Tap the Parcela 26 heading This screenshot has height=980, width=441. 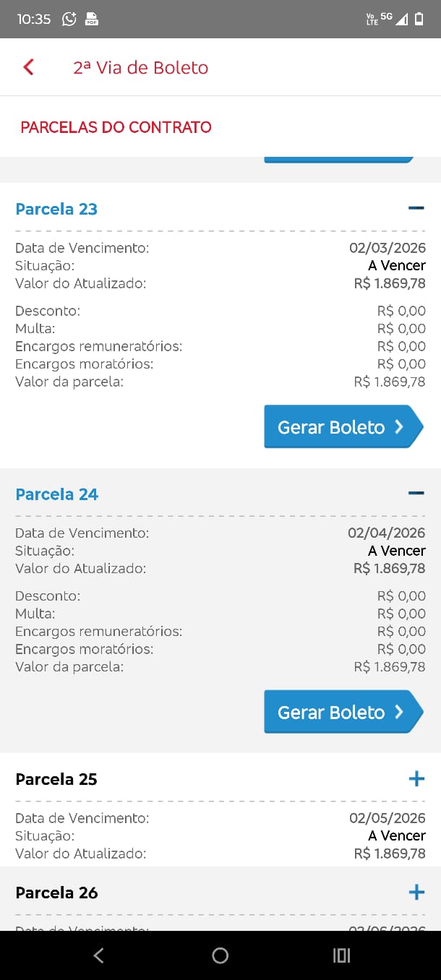(56, 893)
